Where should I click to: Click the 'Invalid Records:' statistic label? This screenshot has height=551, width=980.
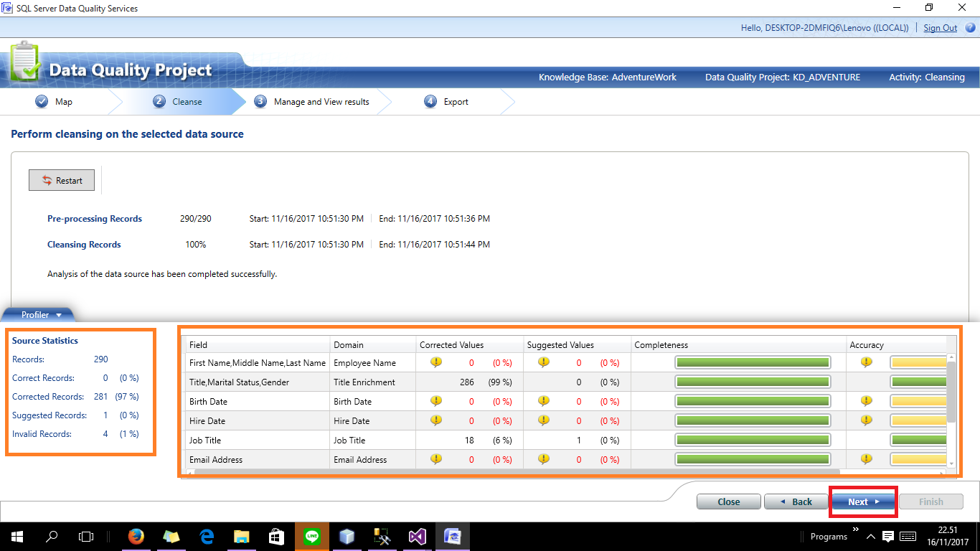coord(42,434)
